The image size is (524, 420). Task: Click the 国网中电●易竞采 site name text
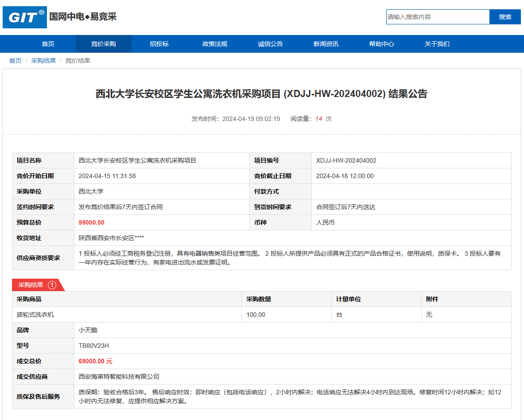point(83,17)
